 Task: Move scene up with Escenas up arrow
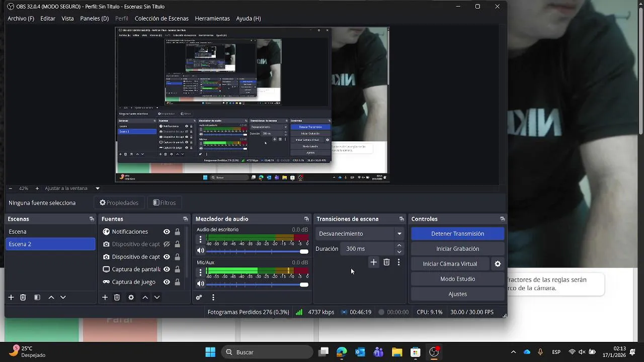pos(51,297)
